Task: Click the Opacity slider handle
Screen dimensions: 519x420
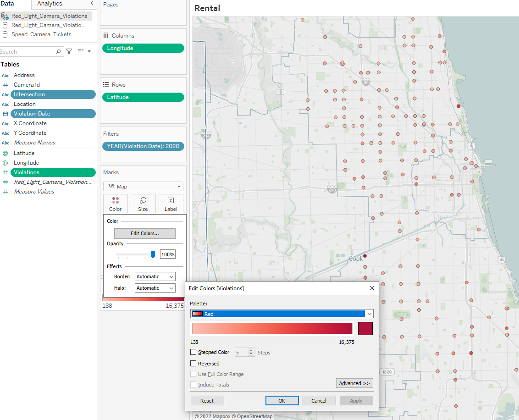Action: (x=153, y=254)
